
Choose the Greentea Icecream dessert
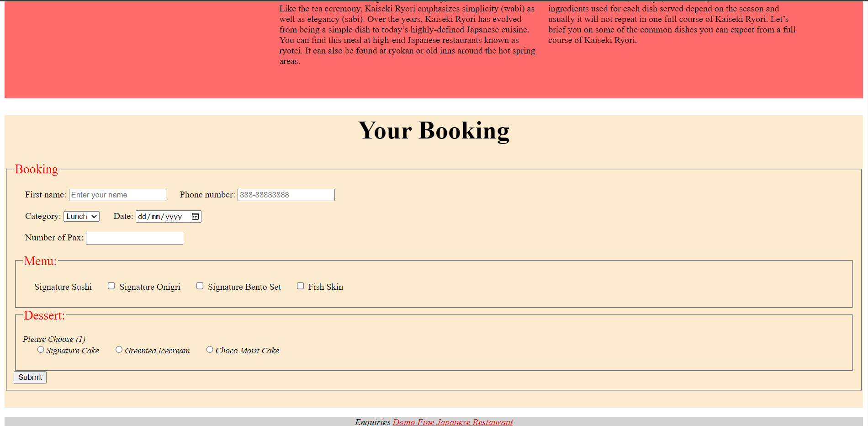click(x=119, y=349)
